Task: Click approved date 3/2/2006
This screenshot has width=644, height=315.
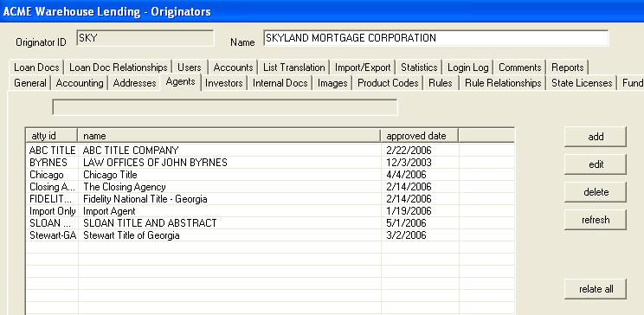Action: pos(406,235)
